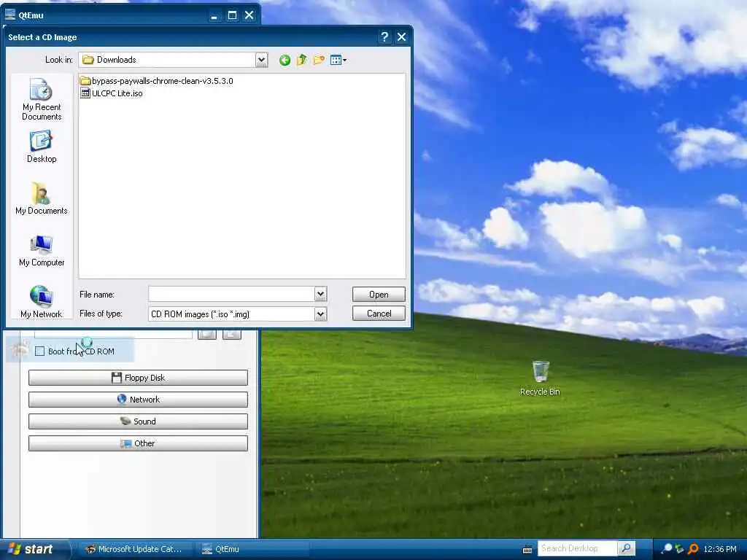
Task: Toggle Boot from CD ROM checkbox
Action: [39, 351]
